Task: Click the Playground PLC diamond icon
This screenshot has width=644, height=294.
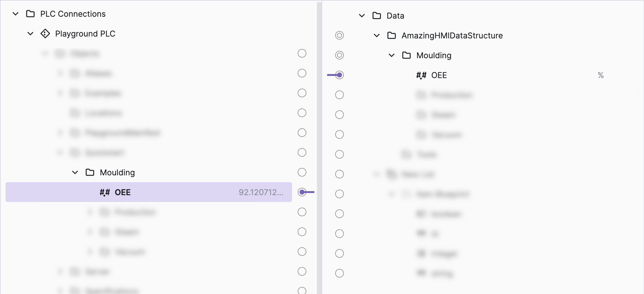Action: click(x=45, y=33)
